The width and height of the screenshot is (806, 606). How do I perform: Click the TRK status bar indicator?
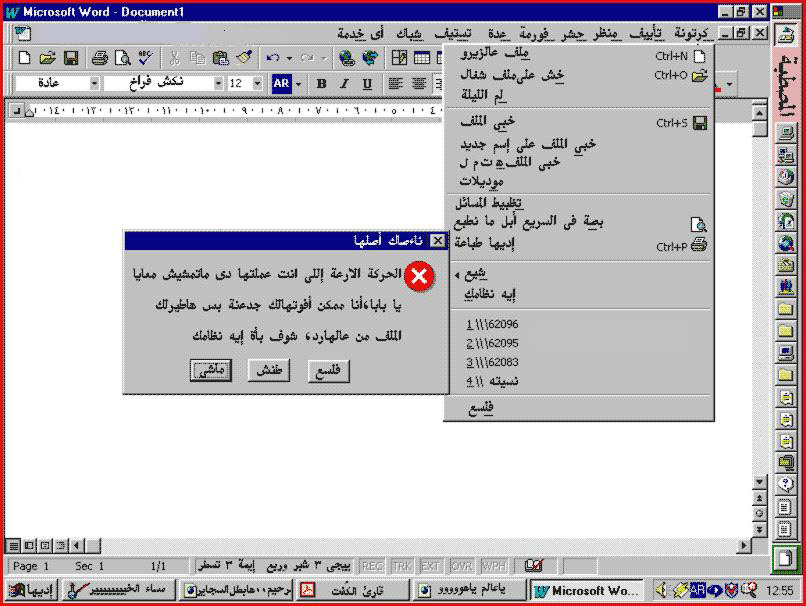(x=401, y=566)
